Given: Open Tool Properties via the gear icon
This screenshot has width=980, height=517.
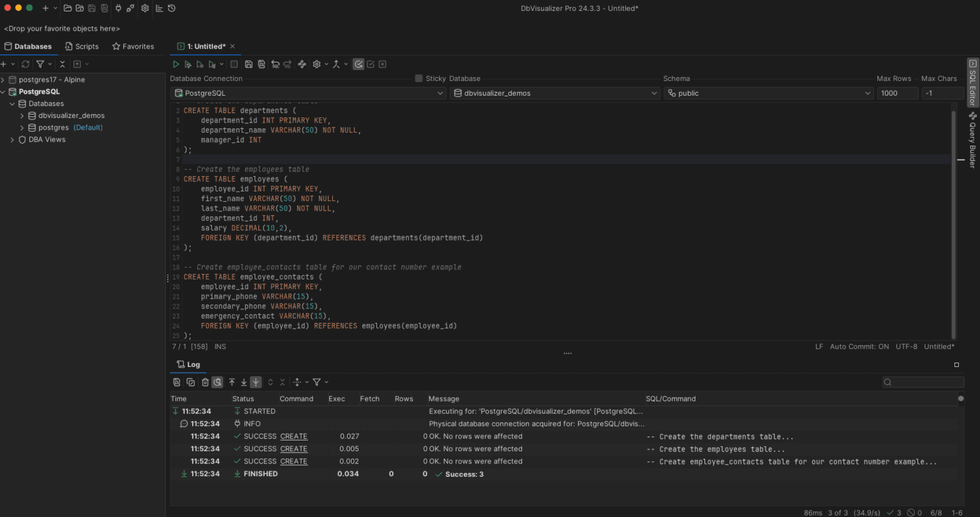Looking at the screenshot, I should click(x=145, y=8).
